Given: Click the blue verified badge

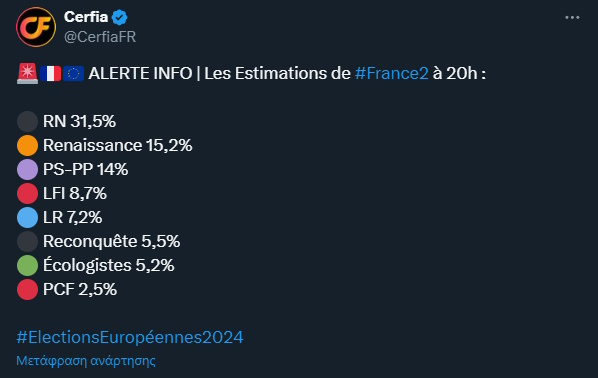Looking at the screenshot, I should tap(119, 18).
